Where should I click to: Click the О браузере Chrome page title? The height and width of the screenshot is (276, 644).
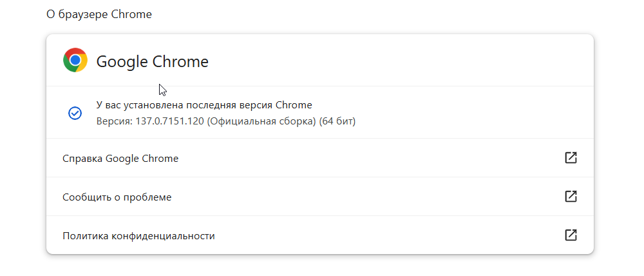(99, 14)
